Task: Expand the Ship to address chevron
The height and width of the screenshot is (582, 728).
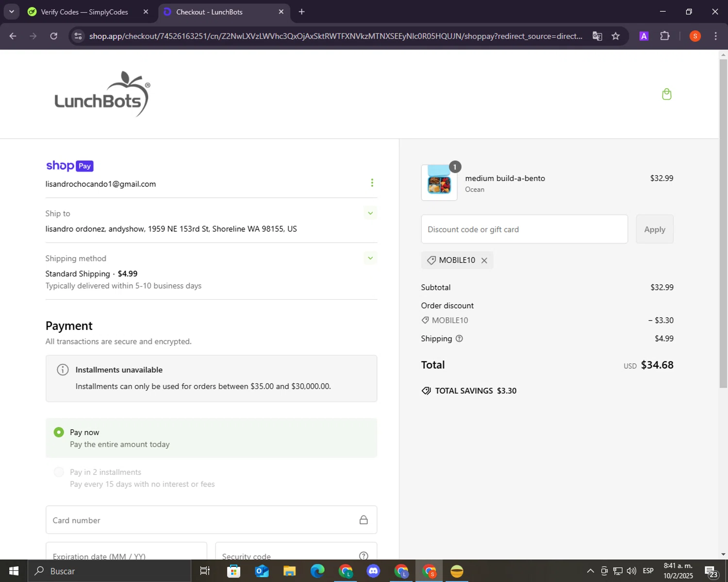Action: point(370,213)
